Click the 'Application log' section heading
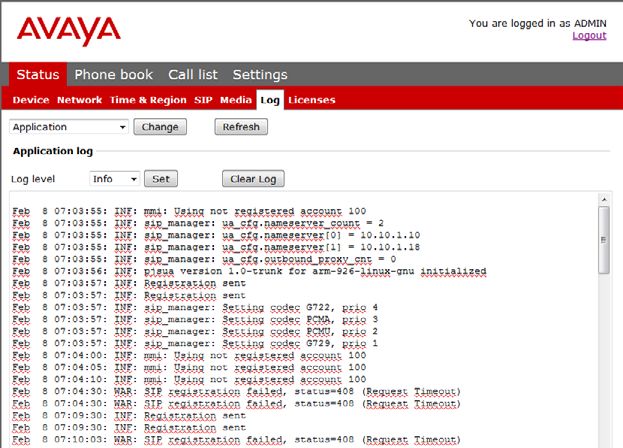623x448 pixels. (x=52, y=151)
